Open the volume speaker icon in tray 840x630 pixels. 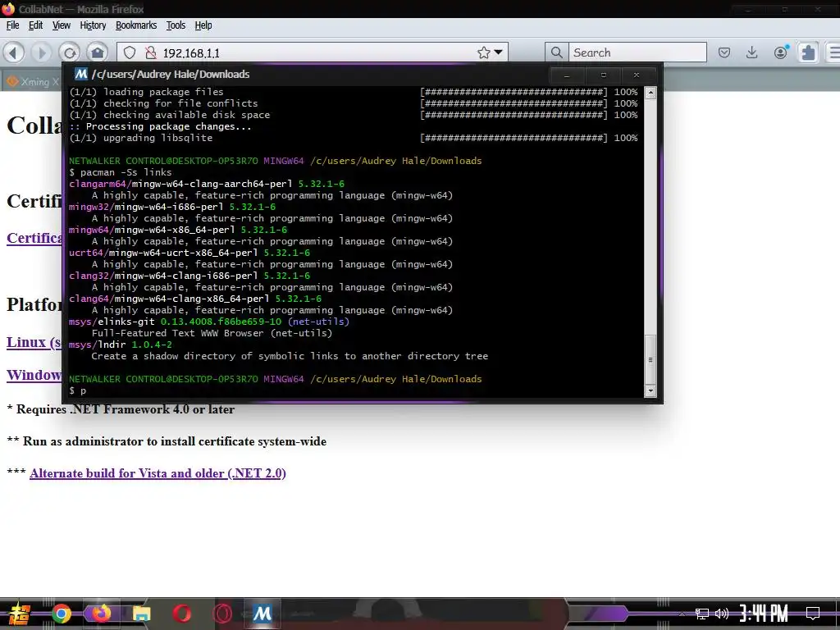pos(722,614)
